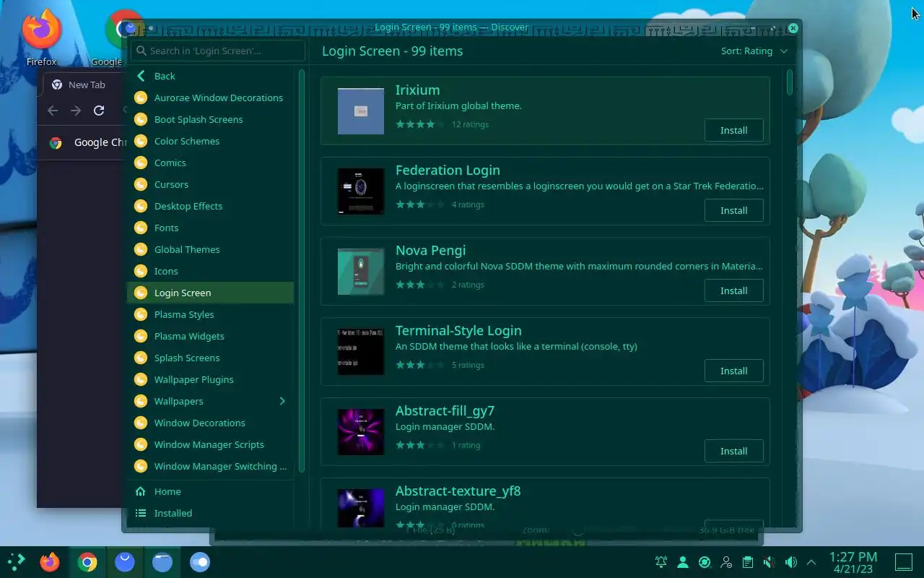Open Federation Login preview thumbnail

point(361,191)
